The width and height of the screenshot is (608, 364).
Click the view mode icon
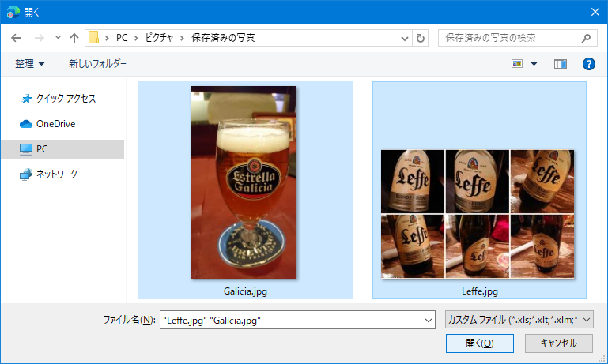click(518, 64)
